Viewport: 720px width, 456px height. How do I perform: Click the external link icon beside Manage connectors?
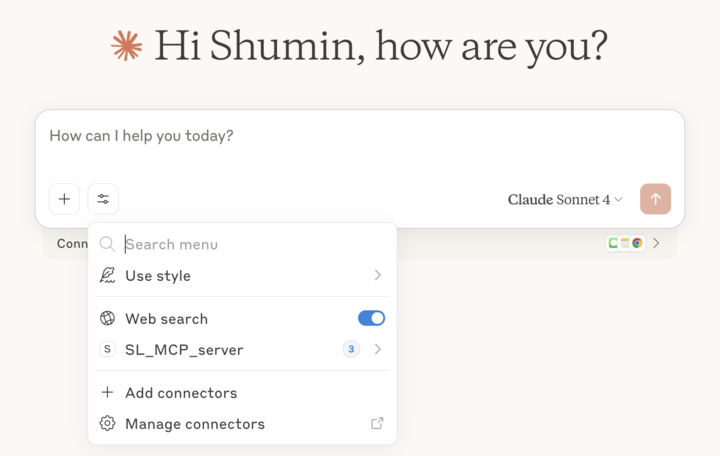[x=377, y=423]
